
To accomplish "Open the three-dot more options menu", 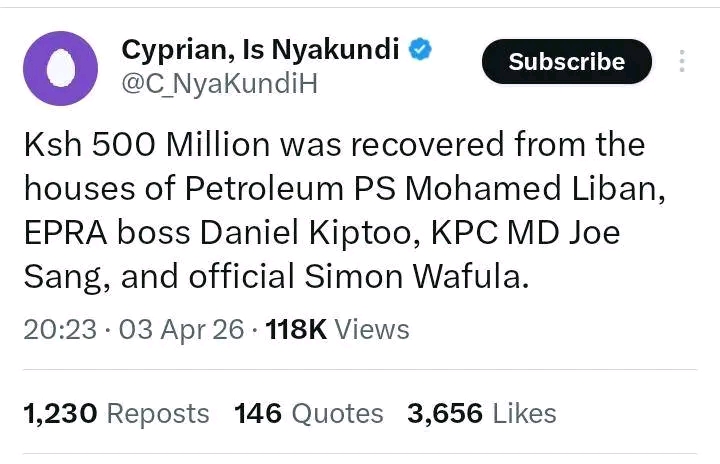I will (x=682, y=62).
